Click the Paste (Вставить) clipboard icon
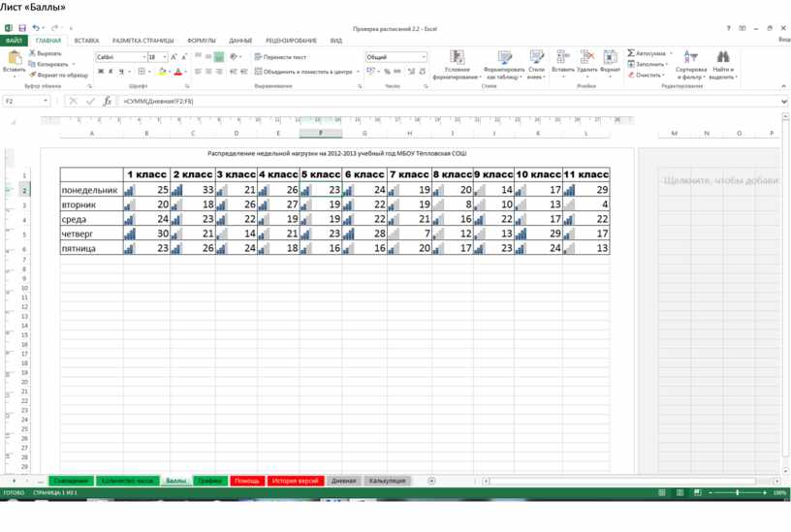 click(x=14, y=58)
